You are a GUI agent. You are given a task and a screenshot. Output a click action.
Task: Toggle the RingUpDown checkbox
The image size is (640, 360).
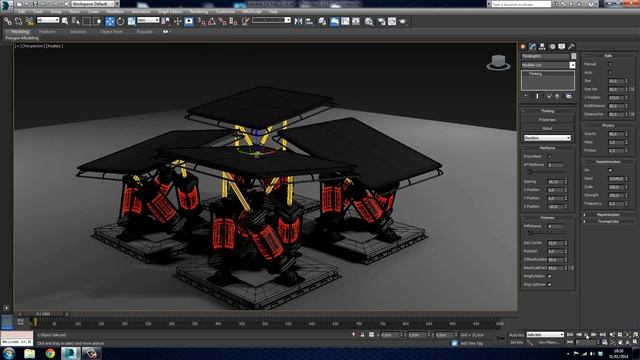(x=549, y=284)
